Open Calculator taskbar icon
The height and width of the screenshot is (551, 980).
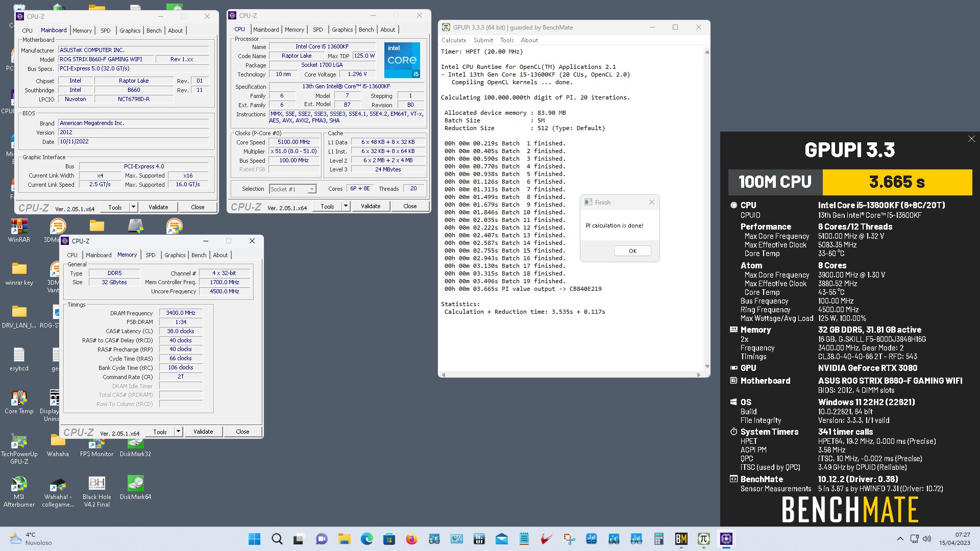point(658,539)
